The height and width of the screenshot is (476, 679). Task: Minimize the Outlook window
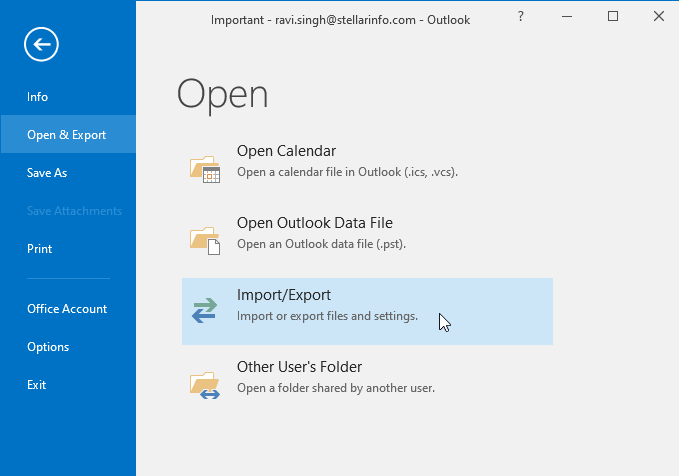(569, 16)
